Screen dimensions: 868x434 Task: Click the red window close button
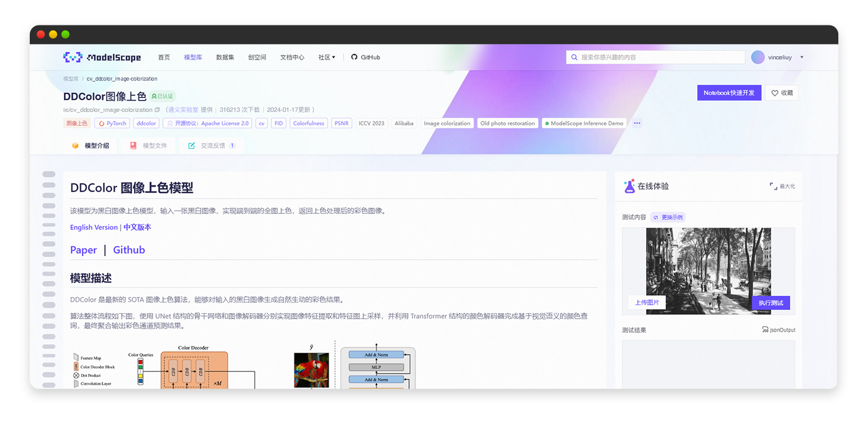(41, 35)
